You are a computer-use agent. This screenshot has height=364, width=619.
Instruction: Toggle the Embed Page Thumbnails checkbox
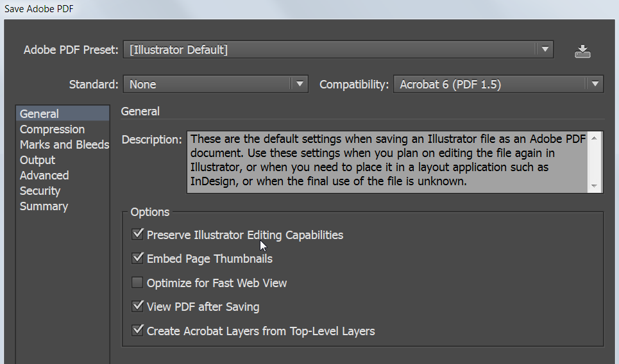point(137,258)
